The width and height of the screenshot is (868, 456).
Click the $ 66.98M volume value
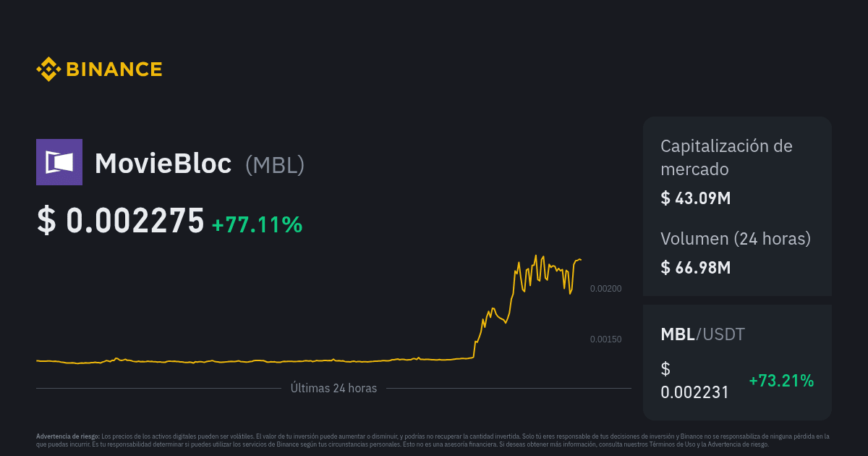pyautogui.click(x=695, y=267)
